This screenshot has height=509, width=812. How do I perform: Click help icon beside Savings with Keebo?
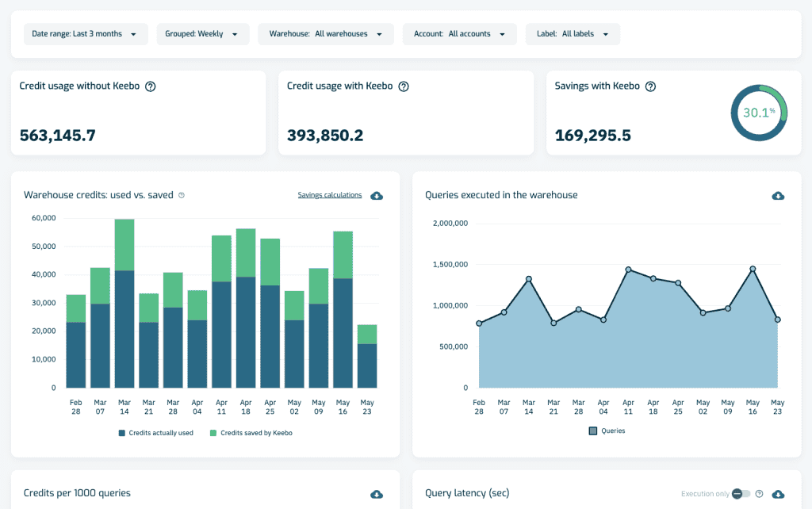point(650,86)
